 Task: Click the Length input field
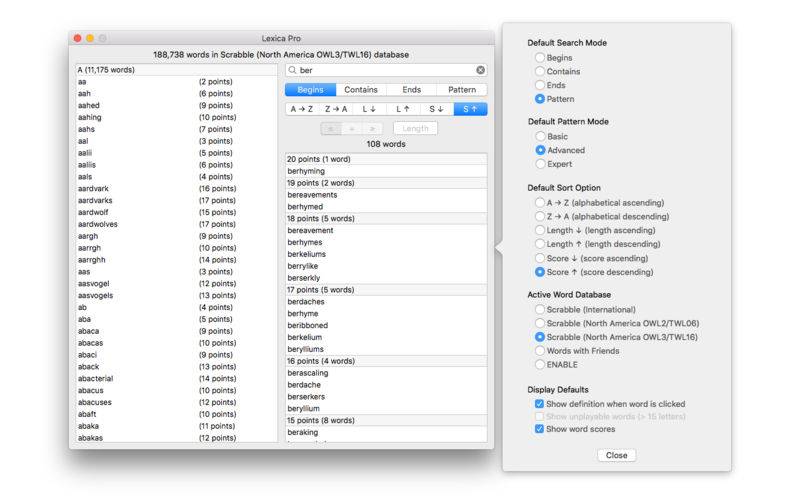(x=415, y=129)
